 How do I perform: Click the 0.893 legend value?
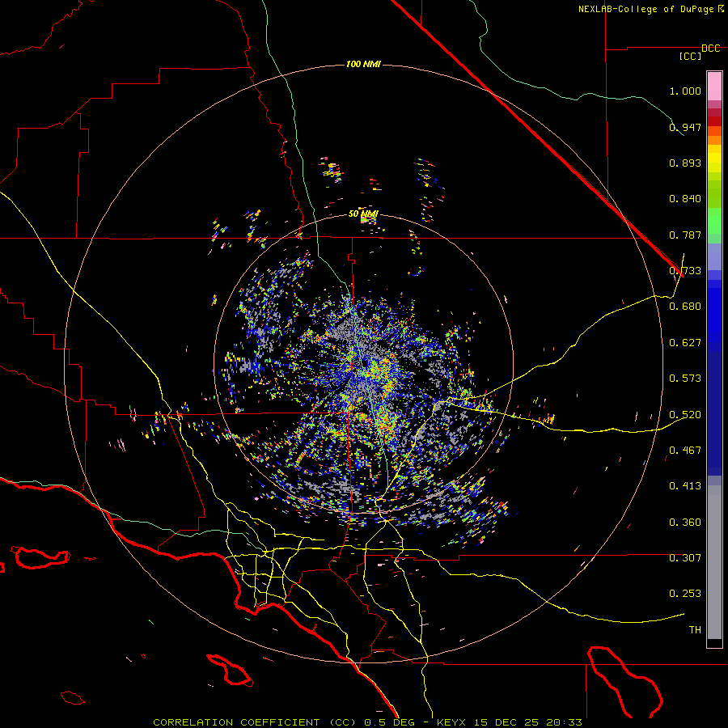click(x=685, y=163)
